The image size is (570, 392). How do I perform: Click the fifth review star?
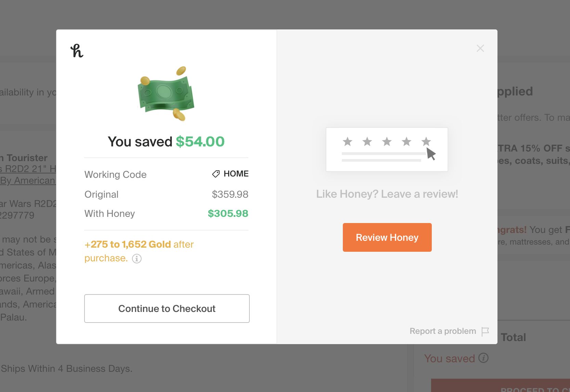click(x=426, y=141)
